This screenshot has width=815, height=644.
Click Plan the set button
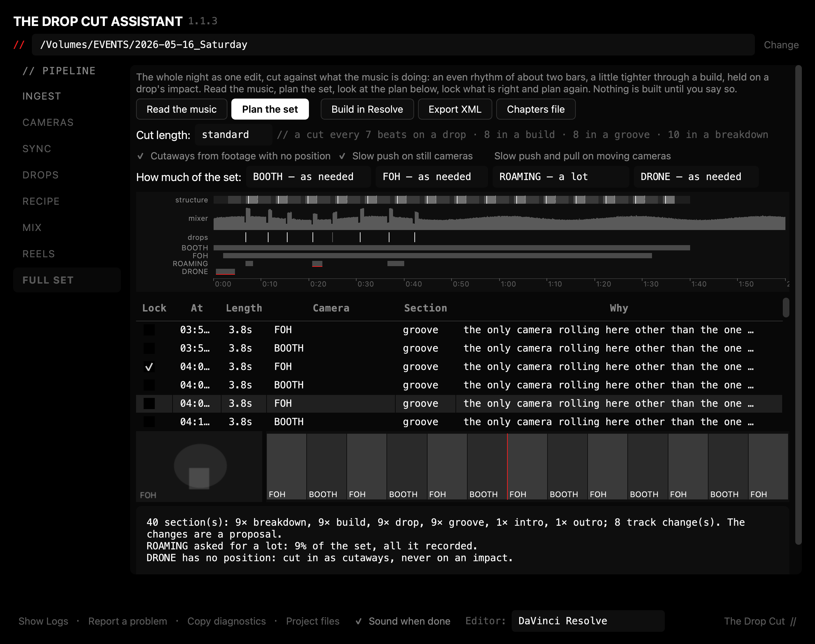(270, 109)
